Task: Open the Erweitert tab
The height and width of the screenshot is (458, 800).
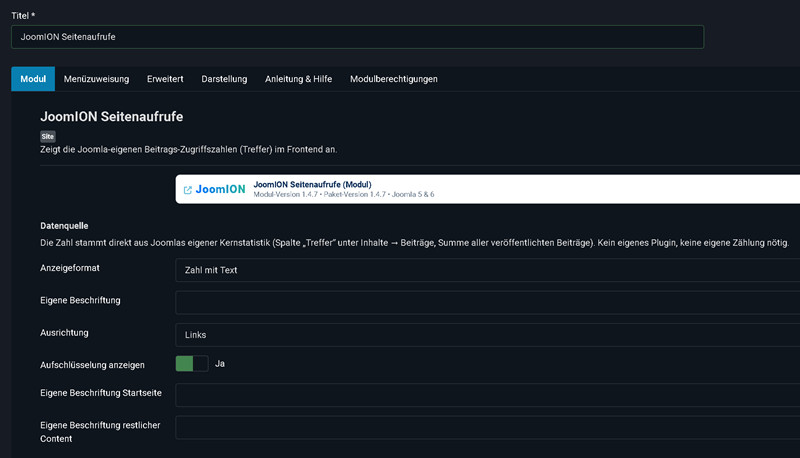Action: (165, 79)
